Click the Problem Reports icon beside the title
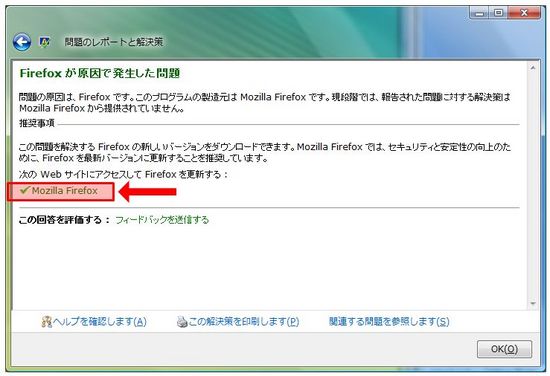This screenshot has width=550, height=376. pos(45,42)
